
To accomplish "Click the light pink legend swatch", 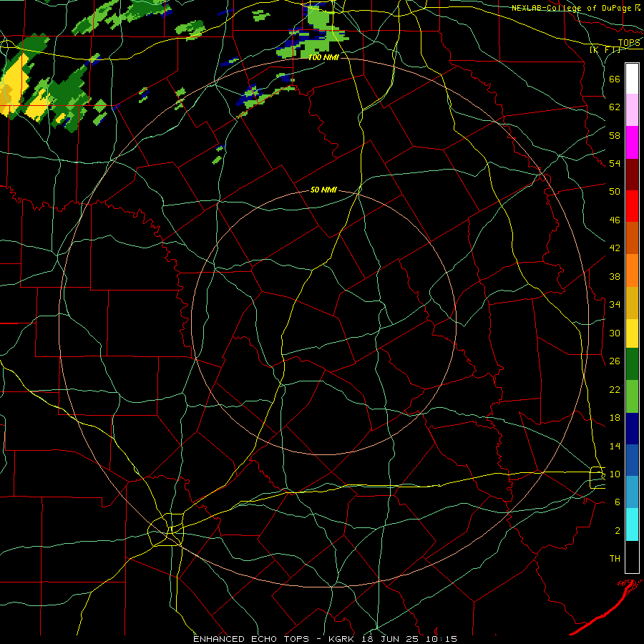I will (x=632, y=110).
